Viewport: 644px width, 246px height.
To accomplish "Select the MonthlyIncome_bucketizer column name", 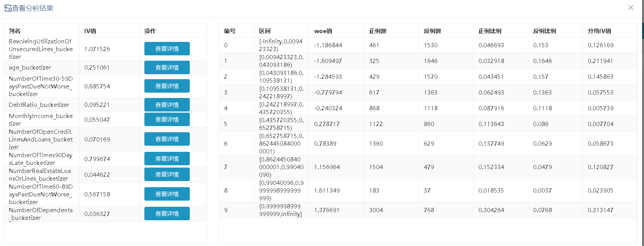I will click(41, 120).
